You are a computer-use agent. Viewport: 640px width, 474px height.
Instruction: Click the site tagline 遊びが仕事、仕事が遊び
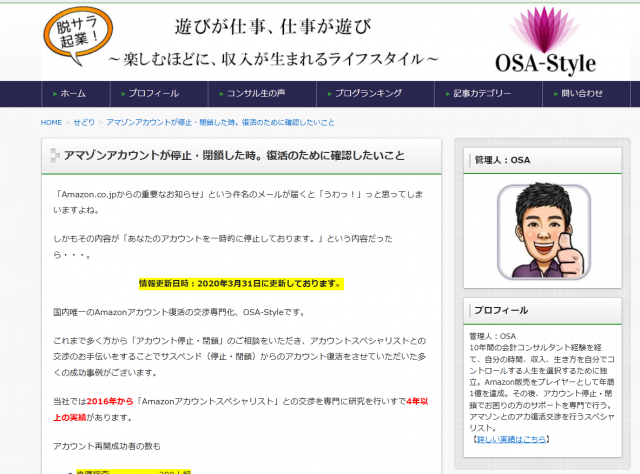pyautogui.click(x=273, y=27)
